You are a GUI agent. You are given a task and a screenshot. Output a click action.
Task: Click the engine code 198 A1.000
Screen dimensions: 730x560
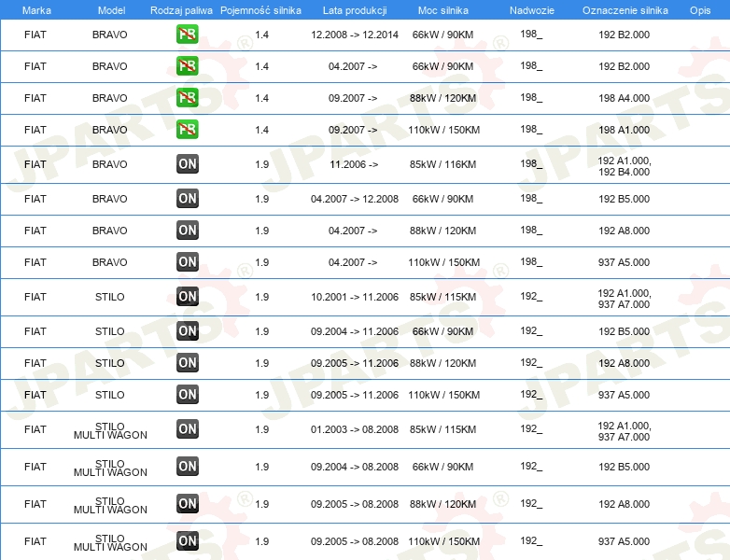(624, 130)
